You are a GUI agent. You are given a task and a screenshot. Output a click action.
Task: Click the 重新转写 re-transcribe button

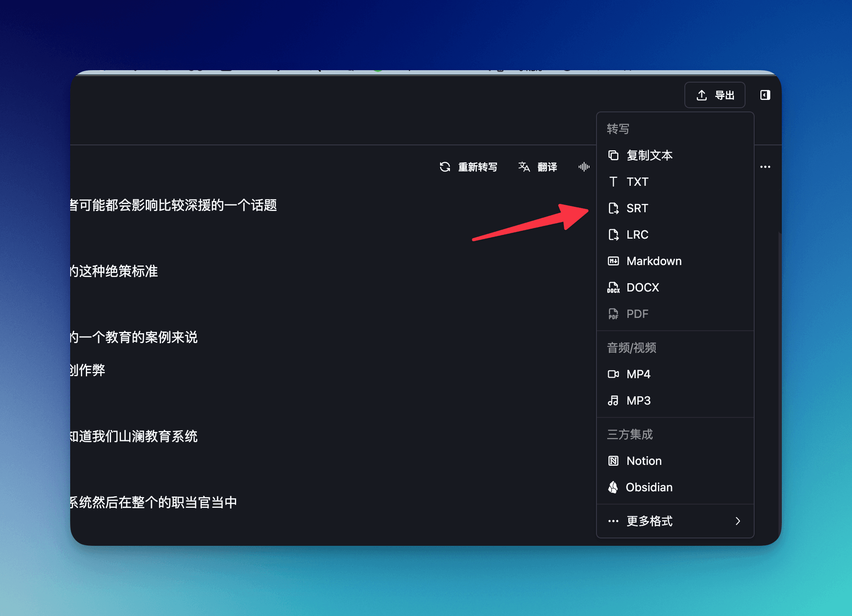click(469, 167)
